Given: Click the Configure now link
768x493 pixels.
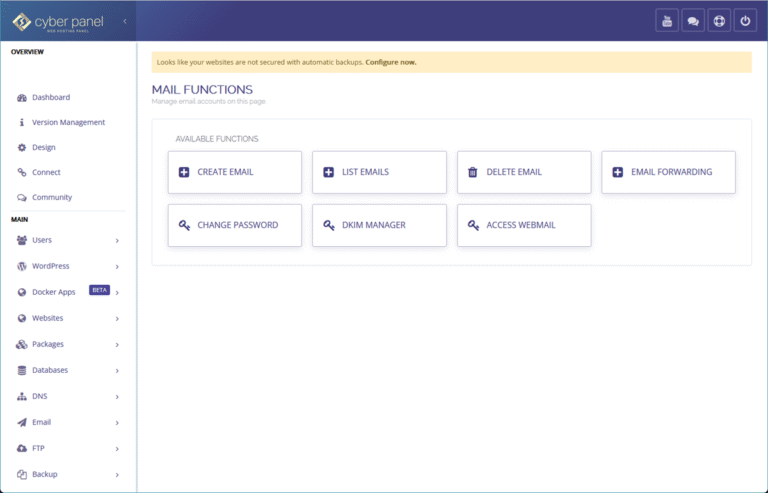Looking at the screenshot, I should coord(391,62).
